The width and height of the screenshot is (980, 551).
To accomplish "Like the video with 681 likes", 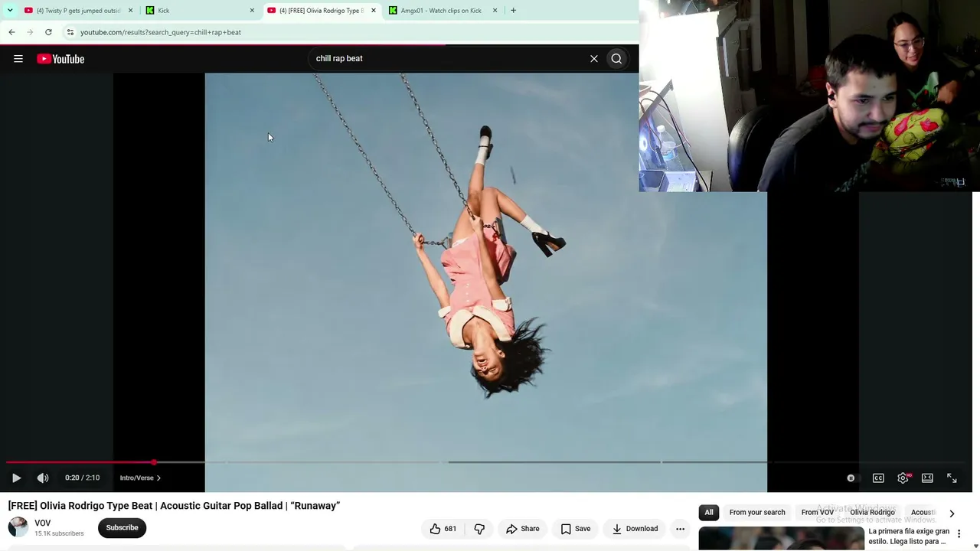I will [x=443, y=528].
